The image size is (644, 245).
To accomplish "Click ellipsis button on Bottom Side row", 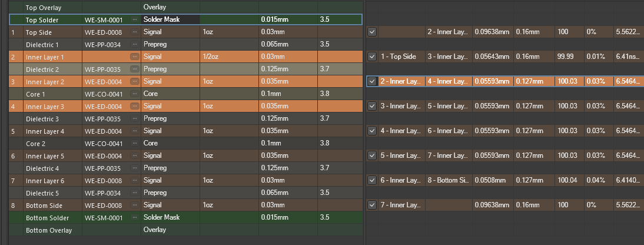I will 134,205.
